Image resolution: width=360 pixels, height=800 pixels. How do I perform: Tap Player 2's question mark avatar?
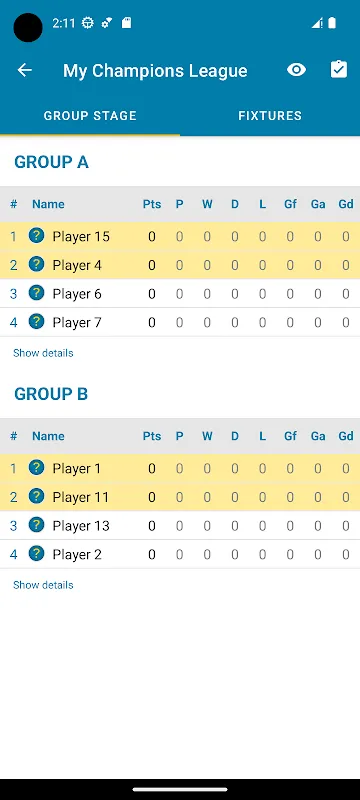tap(37, 553)
